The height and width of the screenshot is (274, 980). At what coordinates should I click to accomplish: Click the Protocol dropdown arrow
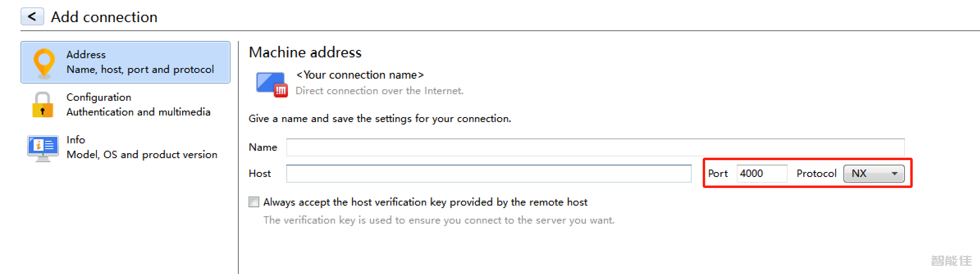click(x=895, y=174)
